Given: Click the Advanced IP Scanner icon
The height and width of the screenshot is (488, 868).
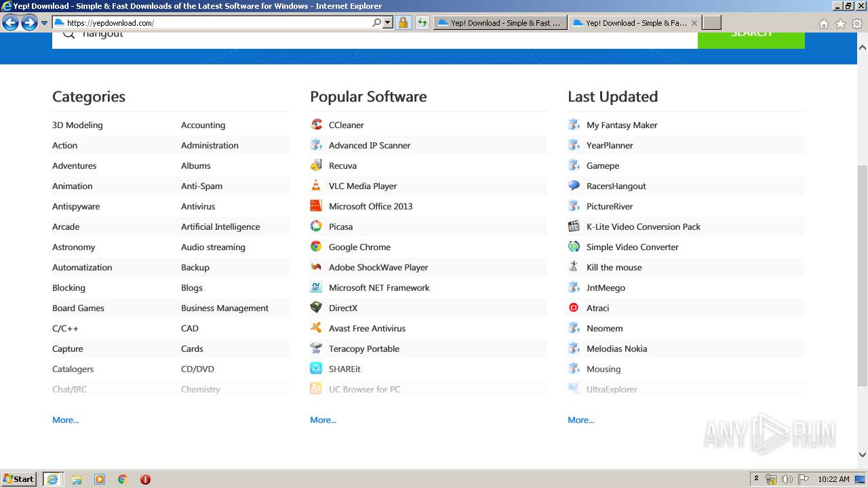Looking at the screenshot, I should tap(316, 145).
